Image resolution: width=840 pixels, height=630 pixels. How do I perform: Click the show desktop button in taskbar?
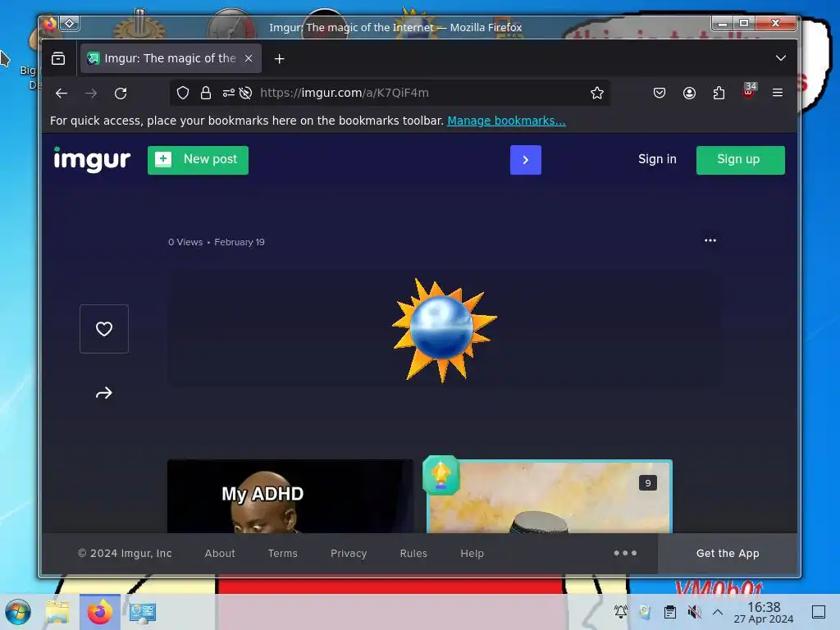(819, 612)
